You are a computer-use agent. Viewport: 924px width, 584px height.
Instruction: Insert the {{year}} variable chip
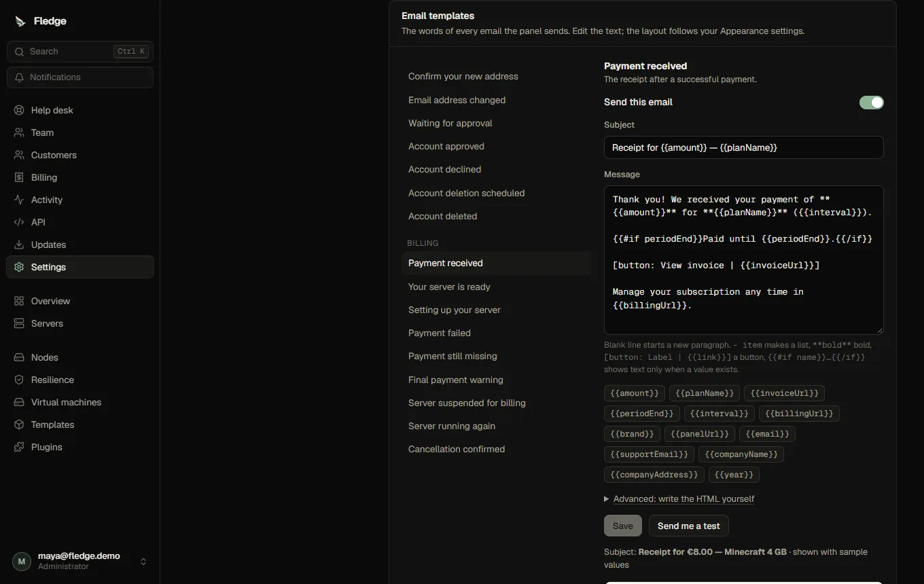click(x=734, y=475)
